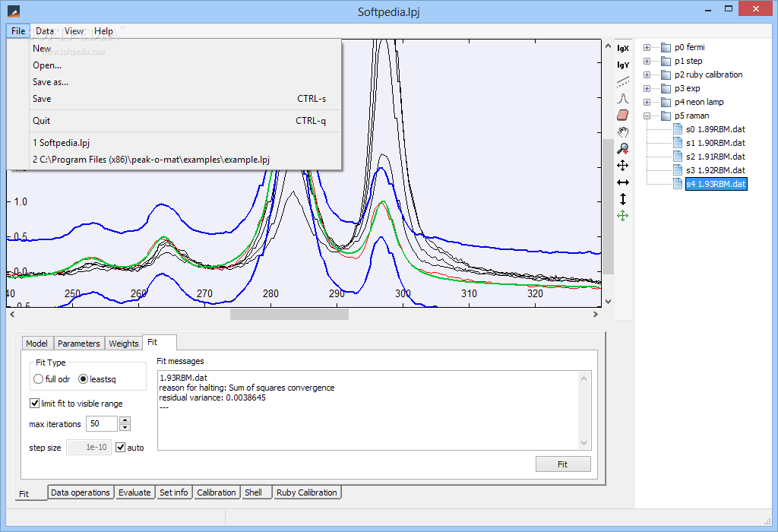
Task: Select the red eraser tool
Action: 623,115
